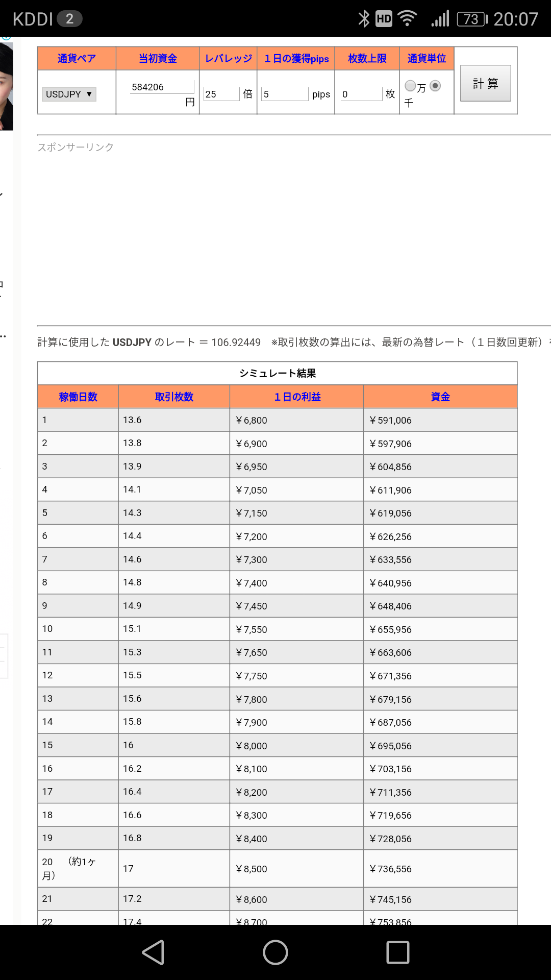
Task: Tap the Bluetooth status bar icon
Action: coord(363,19)
